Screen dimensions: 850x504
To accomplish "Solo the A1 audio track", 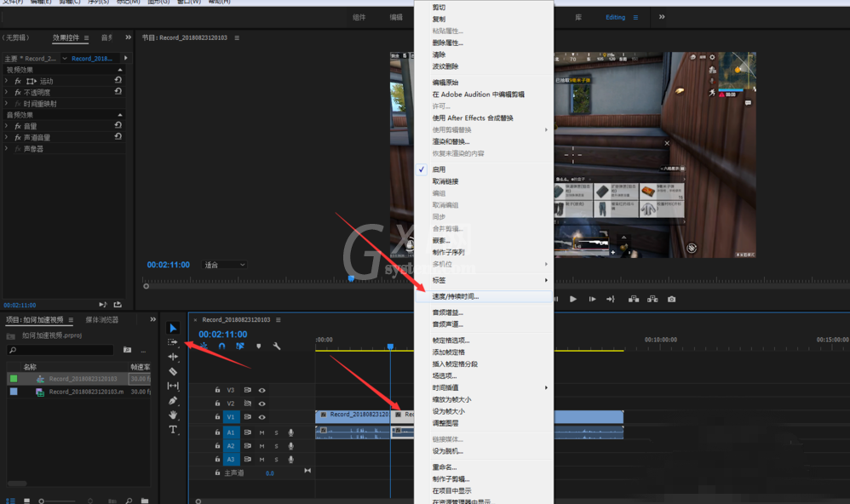I will click(277, 432).
